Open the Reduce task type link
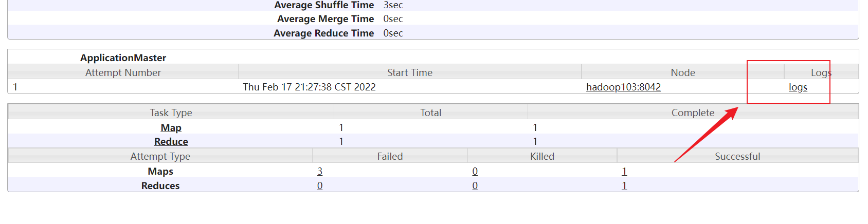The image size is (868, 224). [x=171, y=141]
